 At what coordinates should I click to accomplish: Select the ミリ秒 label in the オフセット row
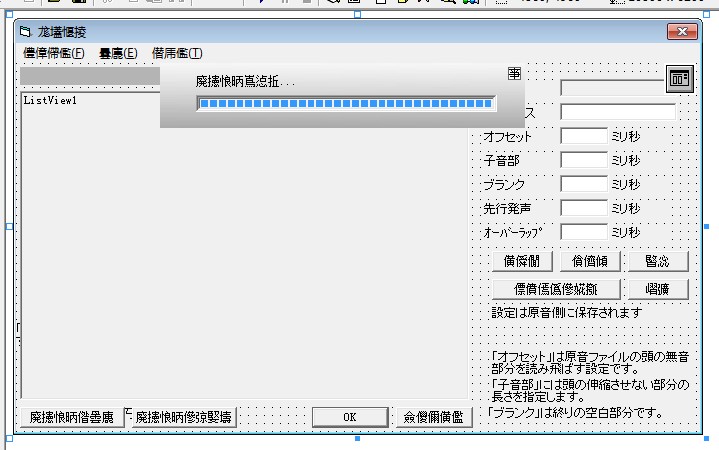pyautogui.click(x=626, y=137)
